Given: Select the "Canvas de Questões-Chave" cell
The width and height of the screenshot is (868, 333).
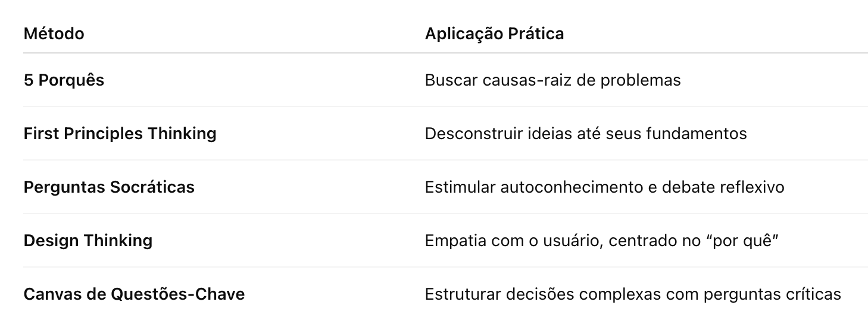Looking at the screenshot, I should pos(134,294).
